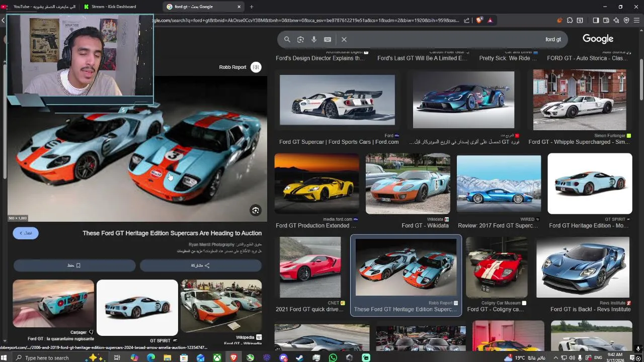Open 'Ford's Design Director Explains' caption link
The width and height of the screenshot is (644, 362).
320,58
